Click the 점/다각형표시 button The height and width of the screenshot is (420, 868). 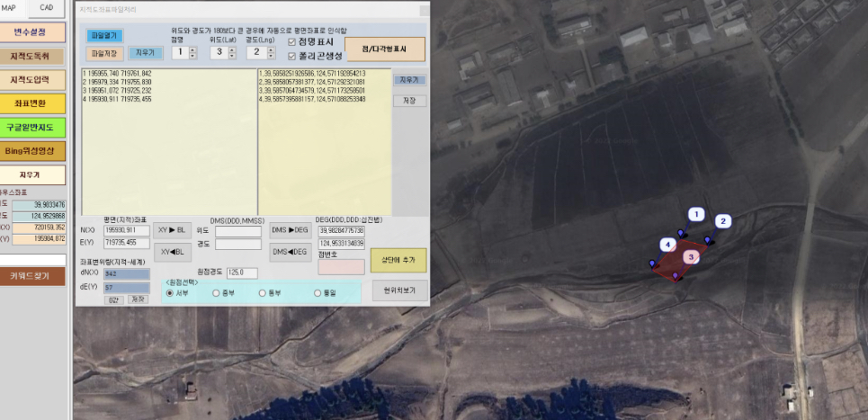click(x=385, y=49)
